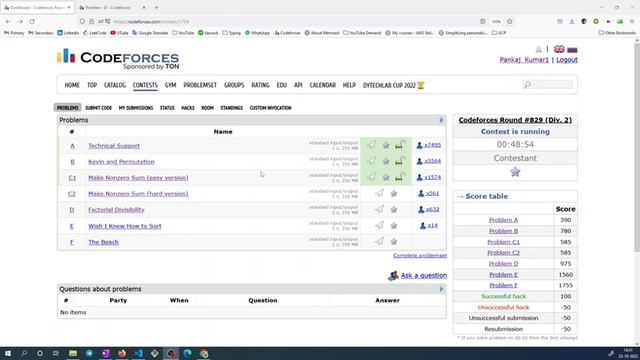
Task: Click lock icon for problem A
Action: (400, 145)
